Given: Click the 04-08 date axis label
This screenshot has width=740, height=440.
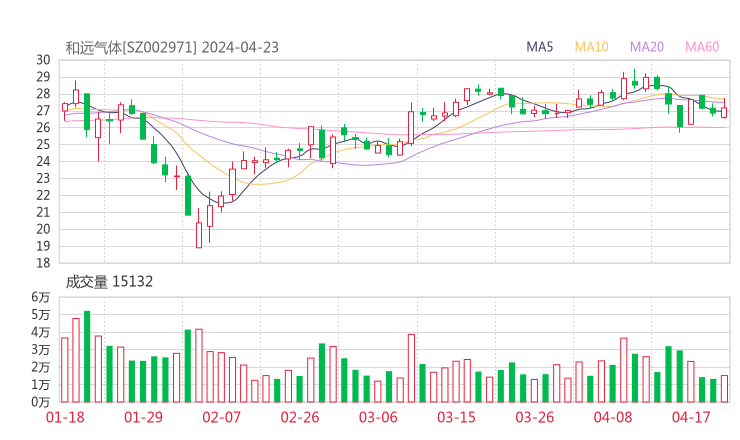Looking at the screenshot, I should point(613,417).
